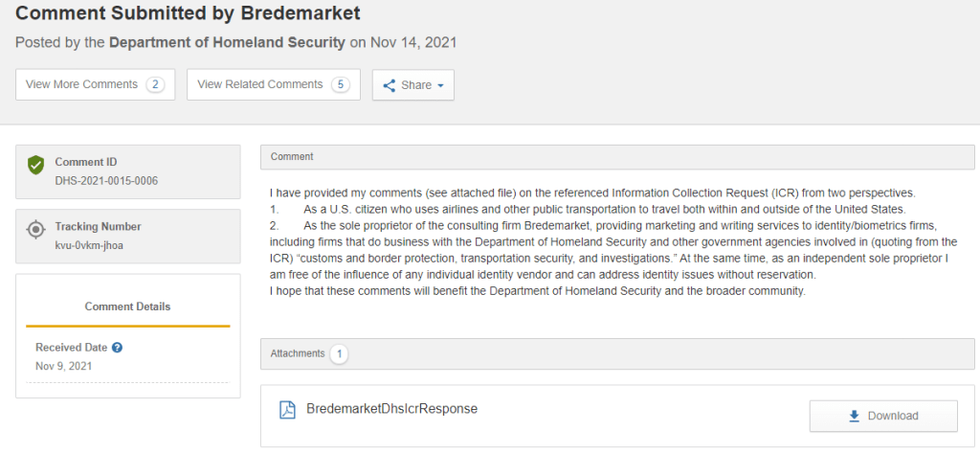Click the download arrow icon
Image resolution: width=980 pixels, height=454 pixels.
(854, 416)
